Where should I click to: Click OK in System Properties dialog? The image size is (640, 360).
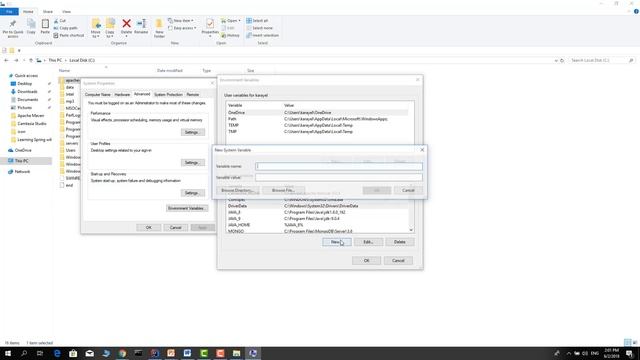pyautogui.click(x=149, y=228)
